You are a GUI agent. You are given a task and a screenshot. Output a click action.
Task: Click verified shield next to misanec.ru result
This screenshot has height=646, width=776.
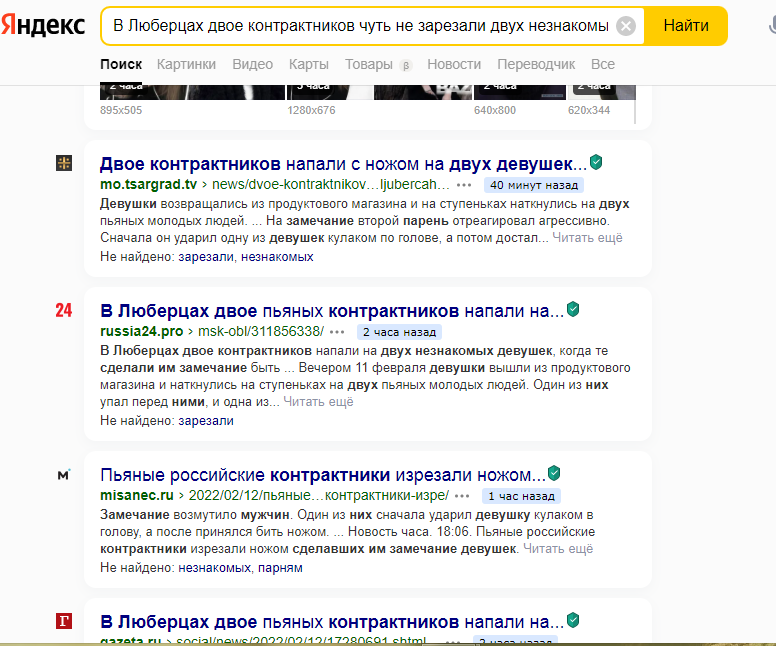[x=554, y=473]
